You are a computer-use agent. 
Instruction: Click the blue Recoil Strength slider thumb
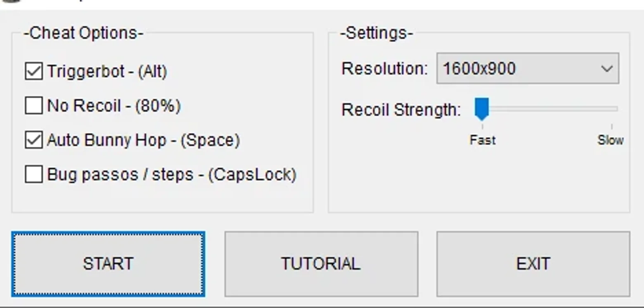point(482,109)
